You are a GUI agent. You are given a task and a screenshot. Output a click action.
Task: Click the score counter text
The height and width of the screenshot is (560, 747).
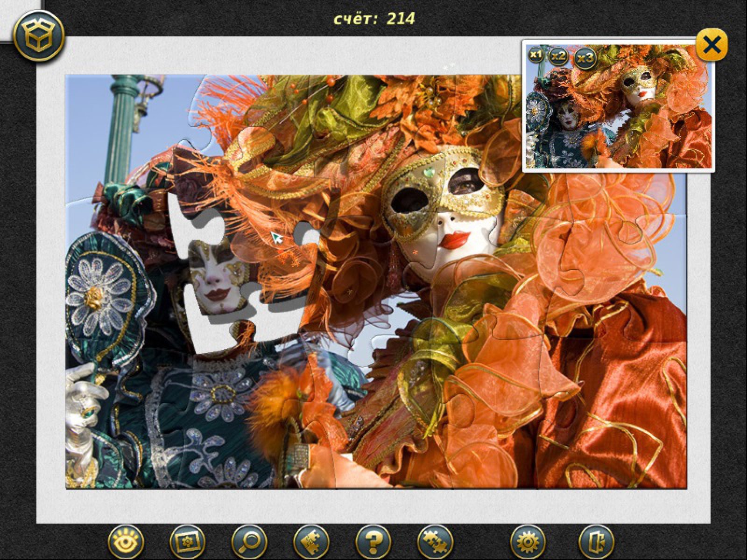point(374,19)
